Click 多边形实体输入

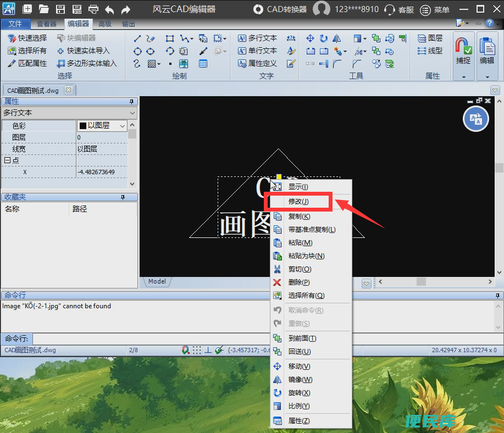click(x=87, y=63)
